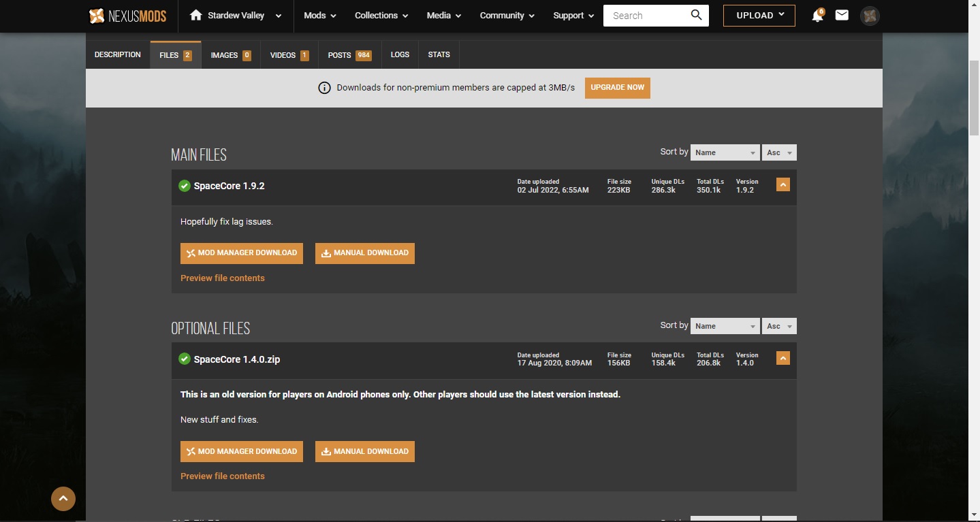Open the notifications bell
The width and height of the screenshot is (980, 522).
(x=817, y=16)
